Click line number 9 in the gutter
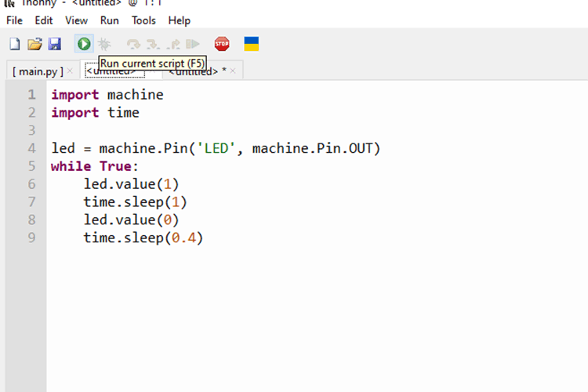 click(x=32, y=238)
